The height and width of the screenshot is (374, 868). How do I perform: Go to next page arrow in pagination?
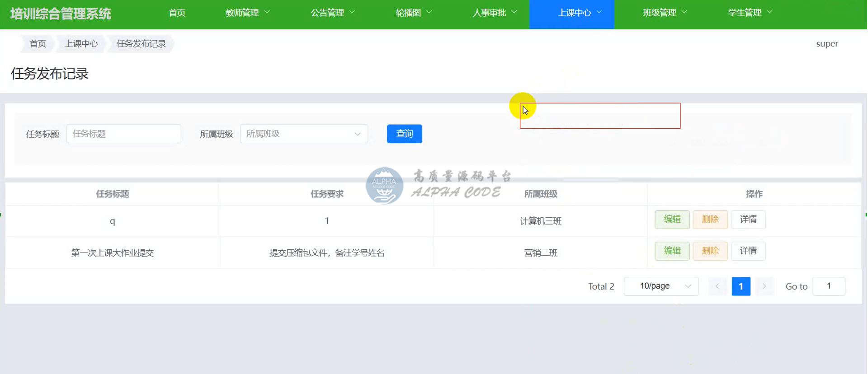coord(764,286)
